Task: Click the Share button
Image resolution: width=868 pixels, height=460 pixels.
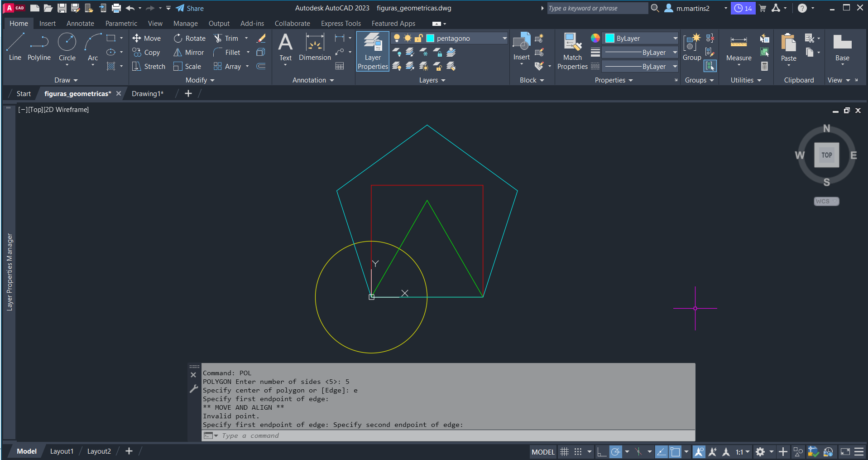Action: click(x=190, y=8)
